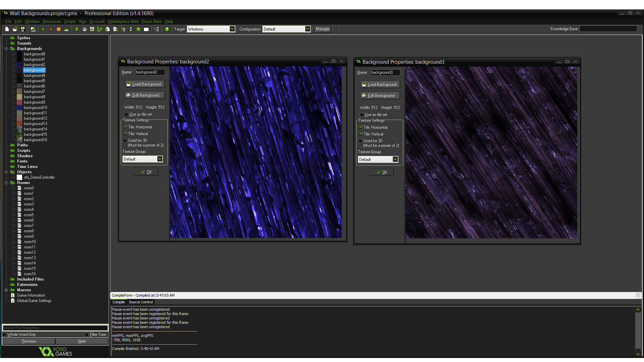Clean the compile cache with broom icon
Screen dimensions: 644x362
(x=66, y=29)
